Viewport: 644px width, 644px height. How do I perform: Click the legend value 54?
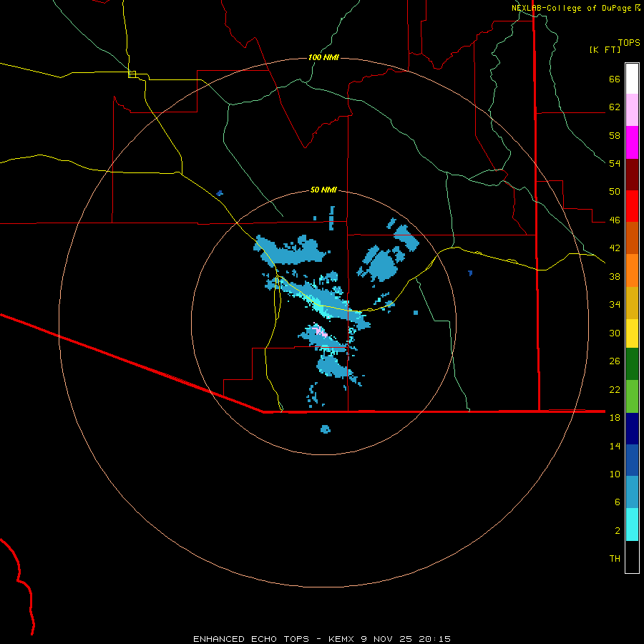[615, 163]
